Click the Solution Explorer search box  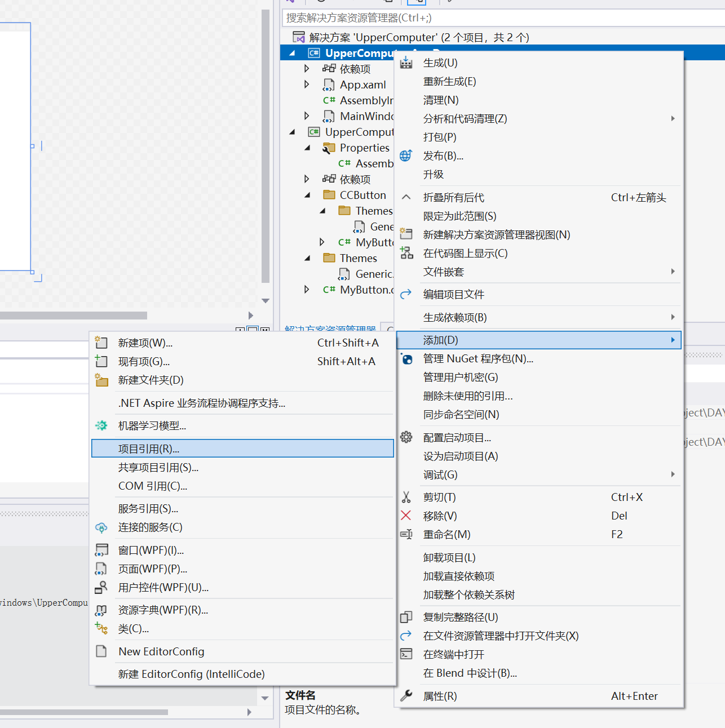[503, 17]
